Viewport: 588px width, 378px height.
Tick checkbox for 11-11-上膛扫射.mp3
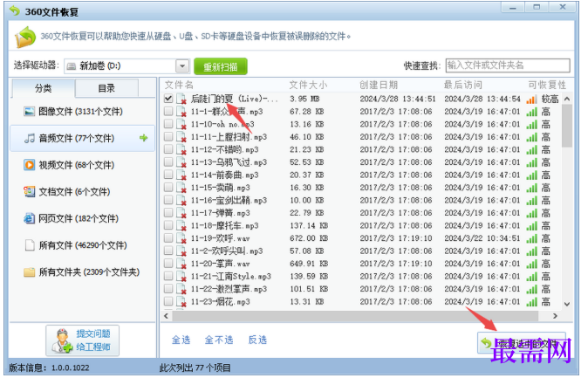coord(168,137)
